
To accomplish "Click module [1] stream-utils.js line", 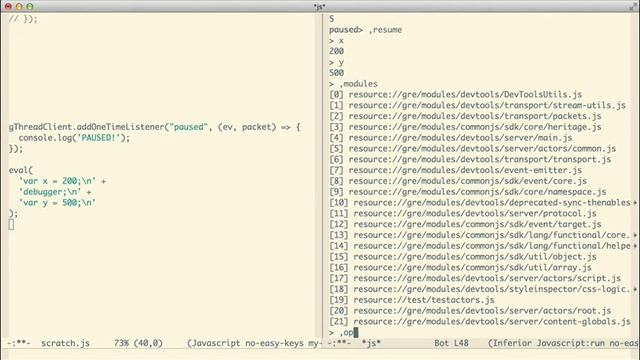I will pyautogui.click(x=477, y=105).
